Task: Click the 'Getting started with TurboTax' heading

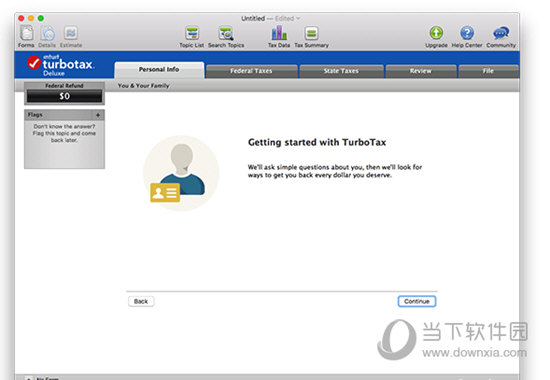Action: coord(317,142)
